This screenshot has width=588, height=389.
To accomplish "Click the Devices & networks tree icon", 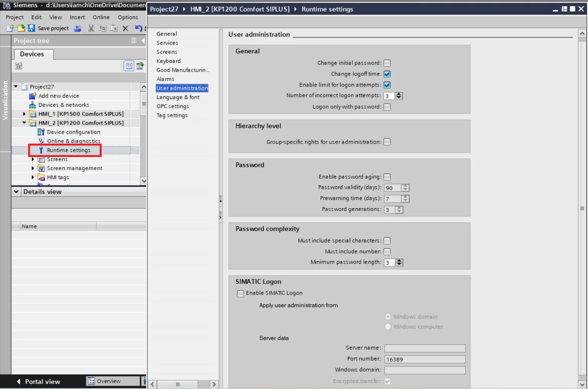I will click(33, 105).
